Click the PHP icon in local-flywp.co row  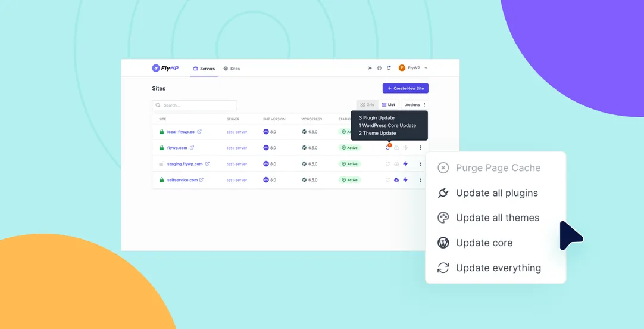click(265, 132)
